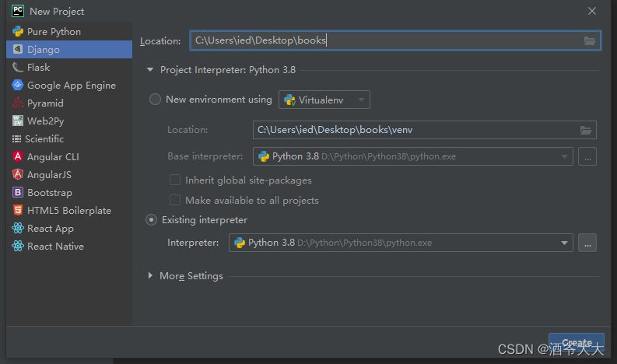This screenshot has width=617, height=364.
Task: Browse folder for project Location field
Action: 590,40
